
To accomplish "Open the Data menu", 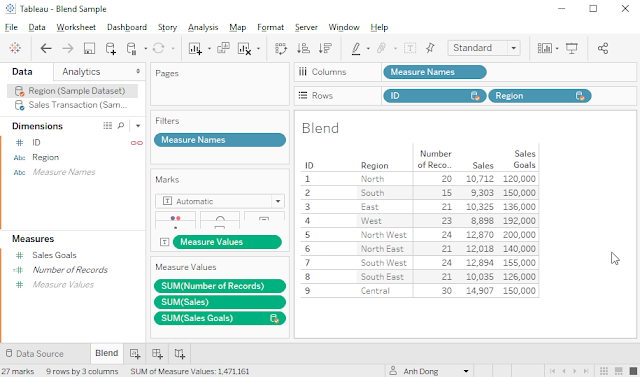I will pos(37,27).
